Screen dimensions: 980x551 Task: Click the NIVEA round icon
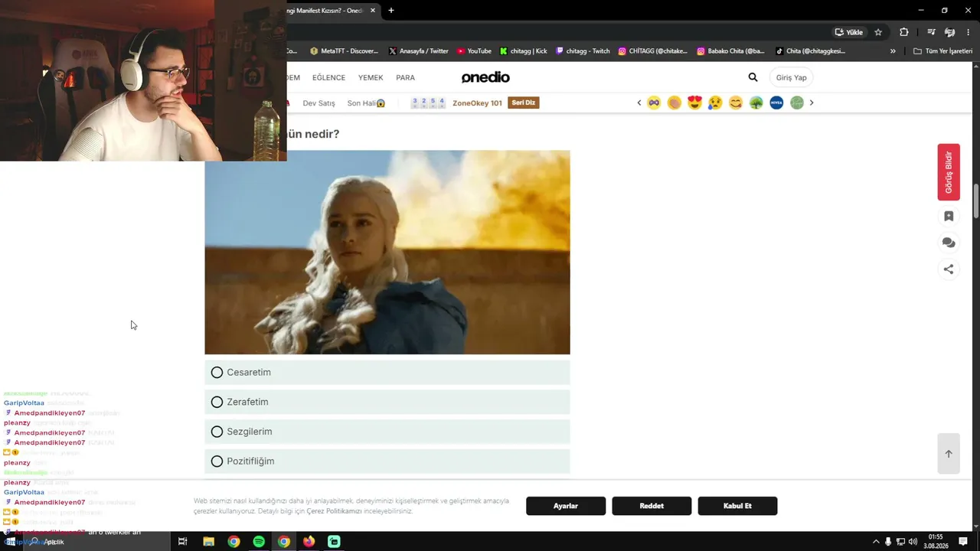click(x=776, y=103)
